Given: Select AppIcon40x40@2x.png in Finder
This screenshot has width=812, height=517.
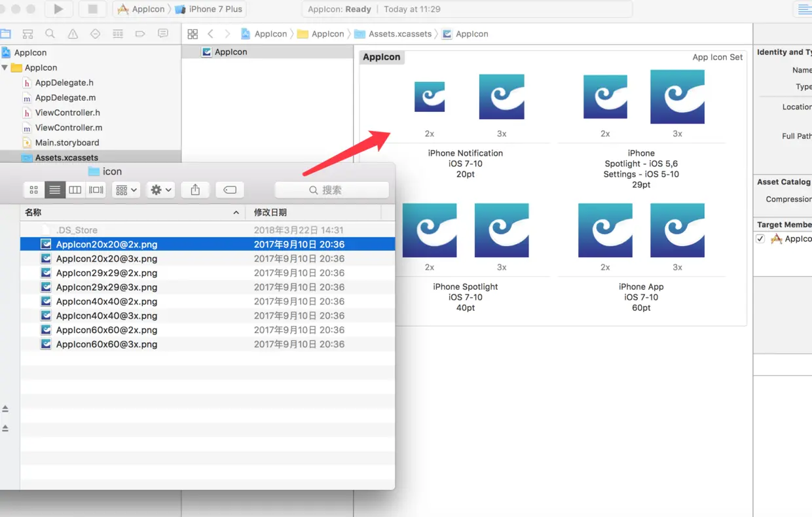Looking at the screenshot, I should pyautogui.click(x=208, y=301).
